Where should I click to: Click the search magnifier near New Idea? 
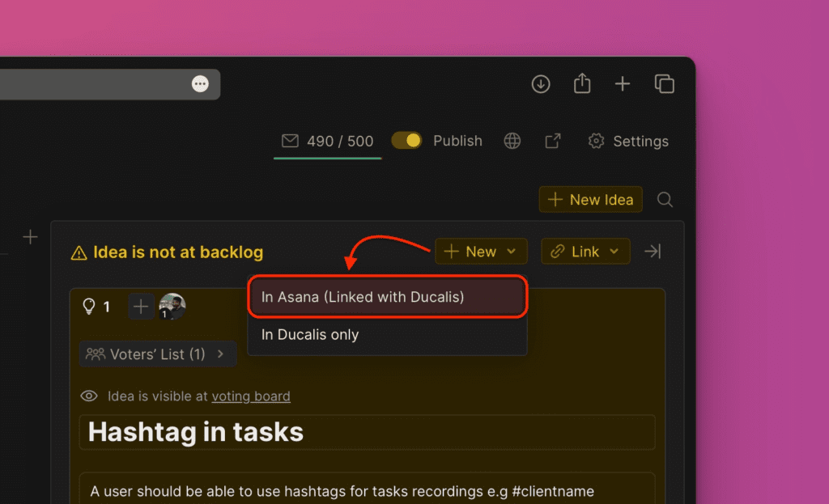coord(665,199)
